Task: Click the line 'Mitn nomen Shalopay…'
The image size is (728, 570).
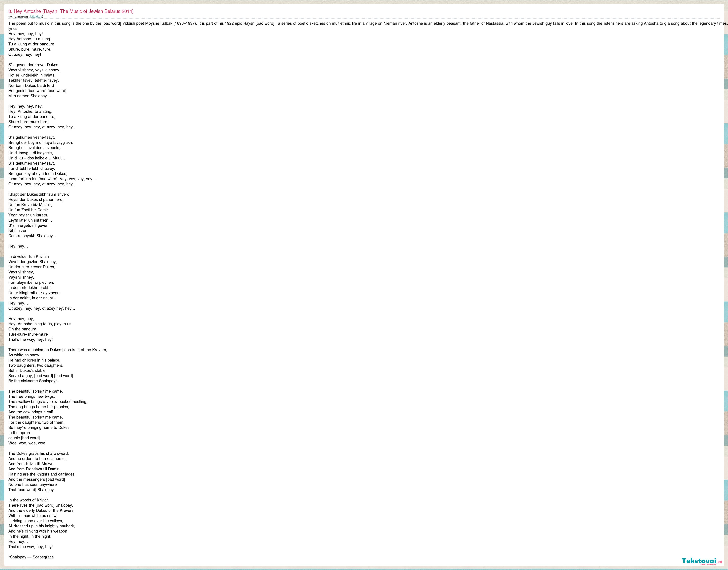Action: pos(29,96)
